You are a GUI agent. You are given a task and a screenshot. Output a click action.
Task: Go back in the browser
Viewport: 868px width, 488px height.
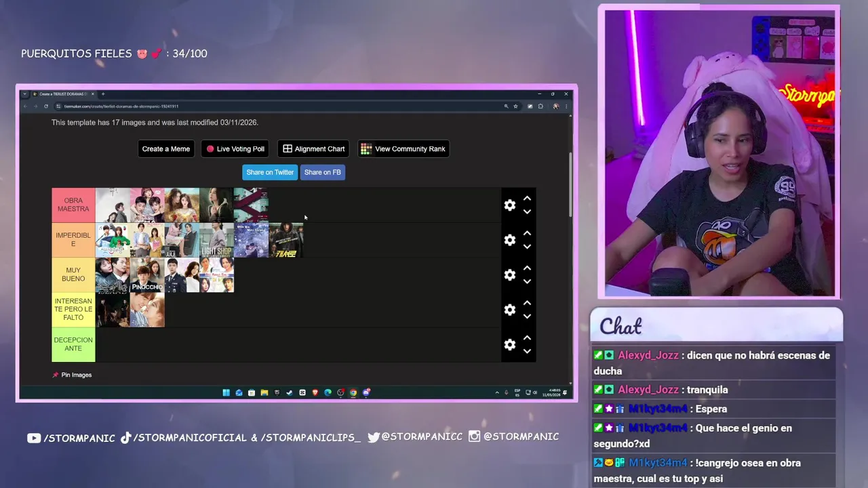[x=24, y=106]
